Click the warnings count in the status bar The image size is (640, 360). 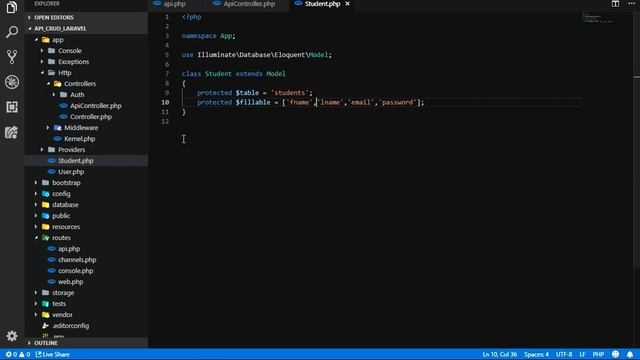(24, 354)
